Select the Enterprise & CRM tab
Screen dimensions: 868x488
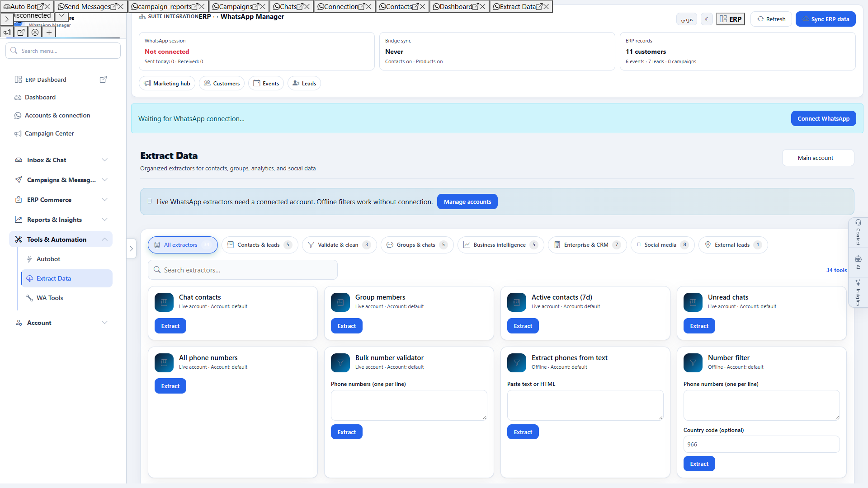(x=587, y=245)
